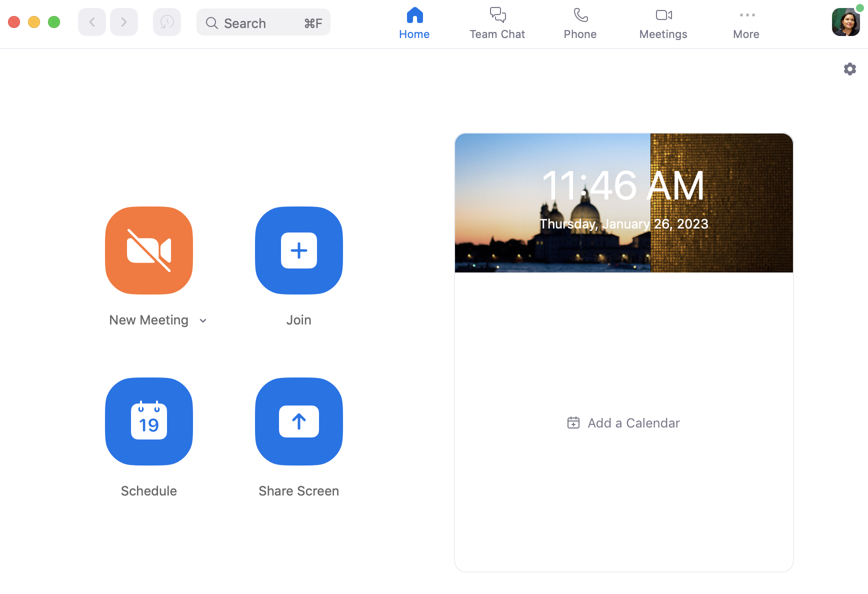Start a New Meeting with the orange camera icon

pyautogui.click(x=149, y=250)
